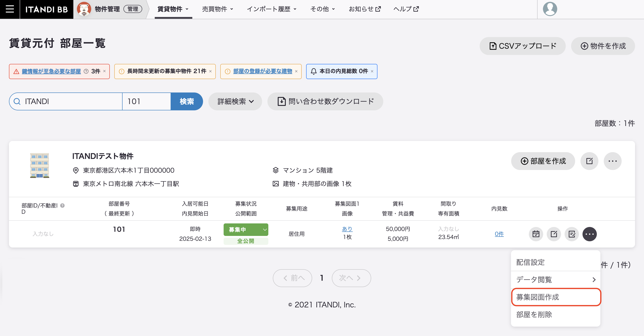
Task: Expand the 売買物件 dropdown menu
Action: (217, 9)
